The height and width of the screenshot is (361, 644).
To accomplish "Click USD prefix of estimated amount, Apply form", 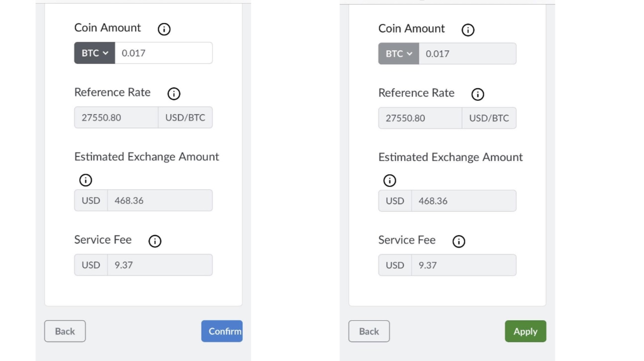I will click(395, 201).
